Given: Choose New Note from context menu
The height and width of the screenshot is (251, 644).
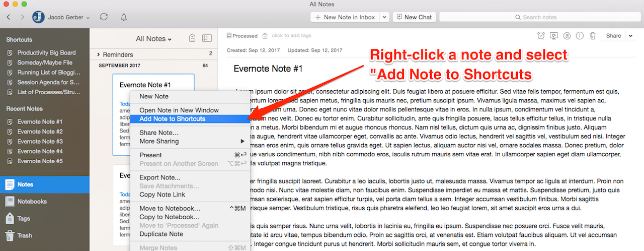Looking at the screenshot, I should (190, 96).
